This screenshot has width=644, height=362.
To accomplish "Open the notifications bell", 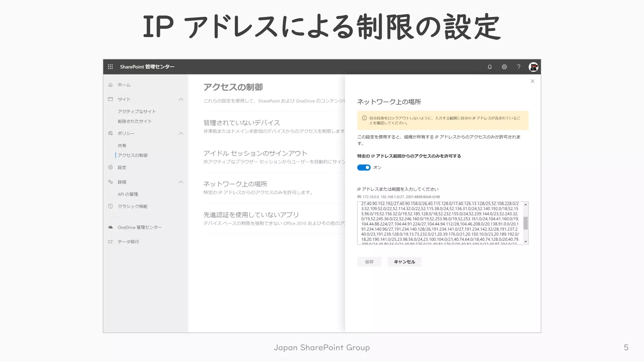I will pyautogui.click(x=490, y=67).
